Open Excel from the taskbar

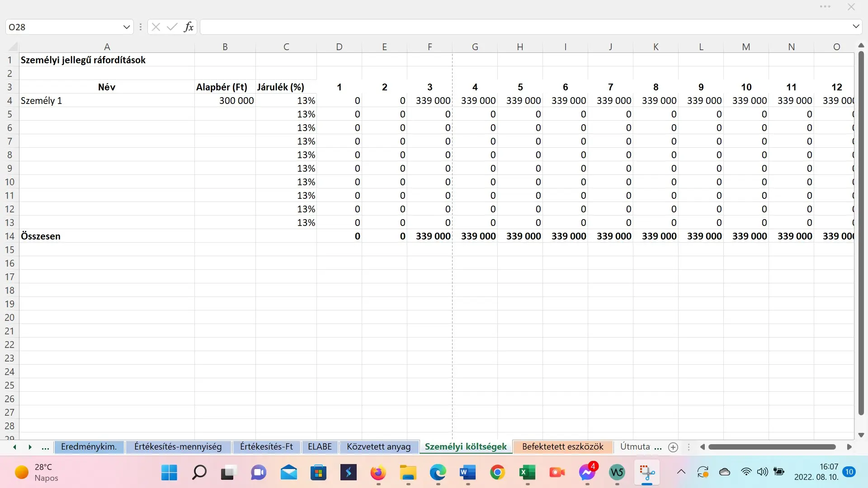tap(527, 473)
